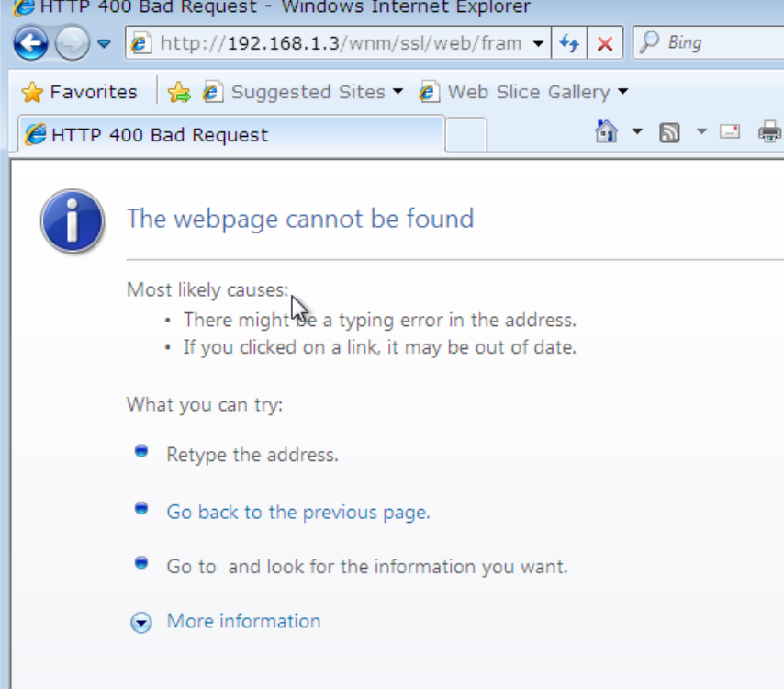Screen dimensions: 784x689
Task: Open a new blank tab
Action: click(466, 135)
